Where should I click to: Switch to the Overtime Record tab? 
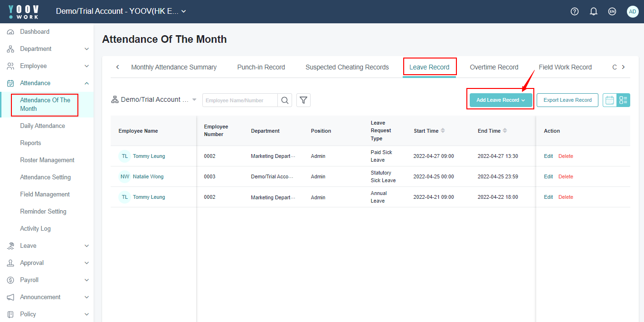pos(494,67)
